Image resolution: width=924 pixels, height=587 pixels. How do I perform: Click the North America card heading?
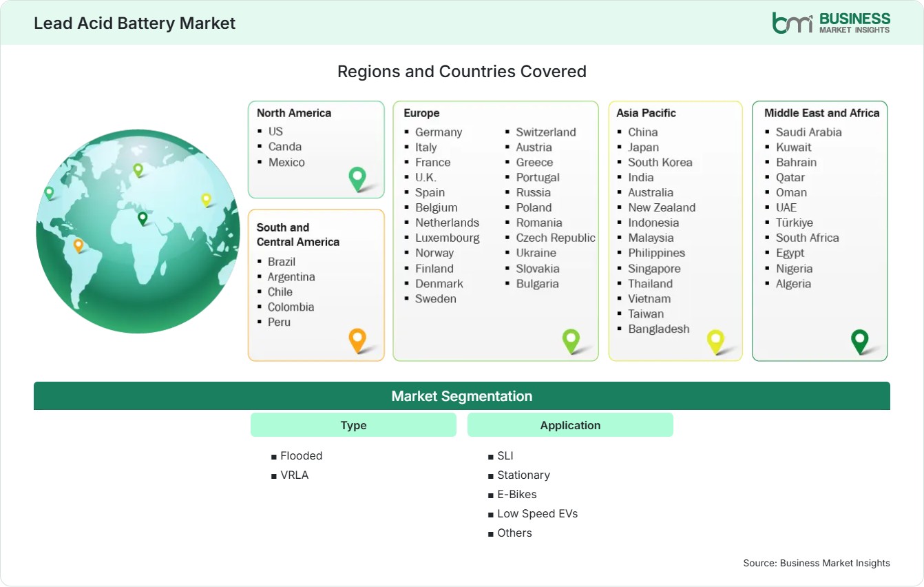point(294,113)
